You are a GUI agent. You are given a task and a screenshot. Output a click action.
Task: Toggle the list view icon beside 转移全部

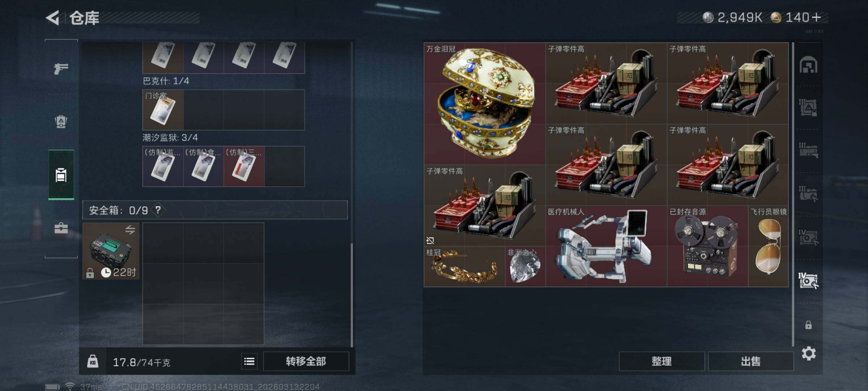[x=249, y=361]
